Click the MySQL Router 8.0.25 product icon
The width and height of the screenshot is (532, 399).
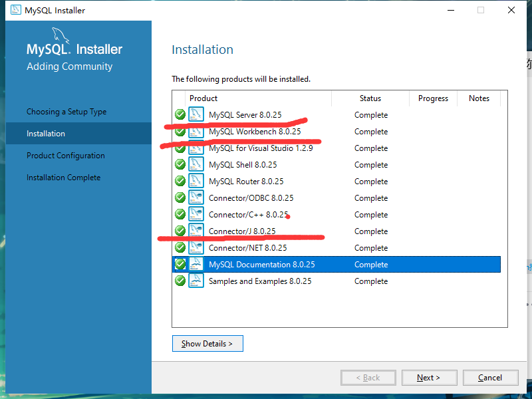(196, 181)
